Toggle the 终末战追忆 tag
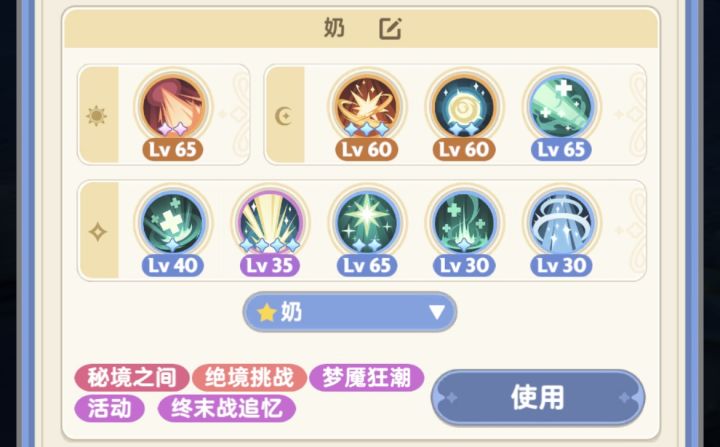Screen dimensions: 720x447 click(x=226, y=408)
